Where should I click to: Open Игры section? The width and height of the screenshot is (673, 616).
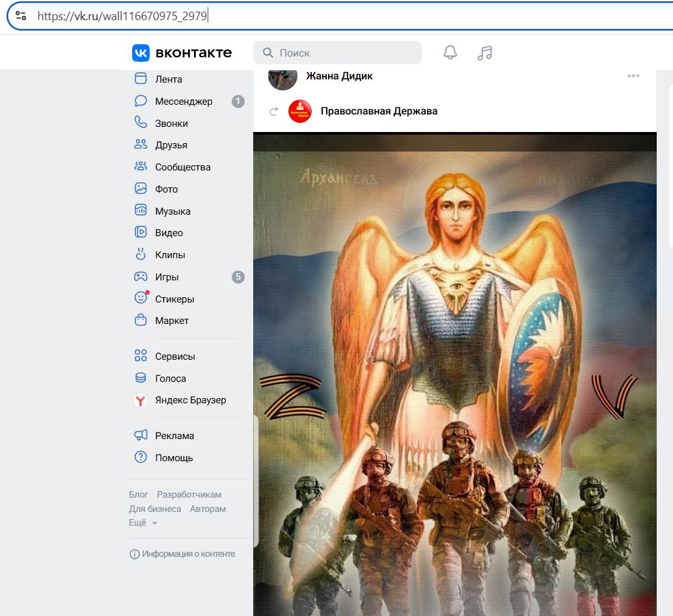pos(167,277)
